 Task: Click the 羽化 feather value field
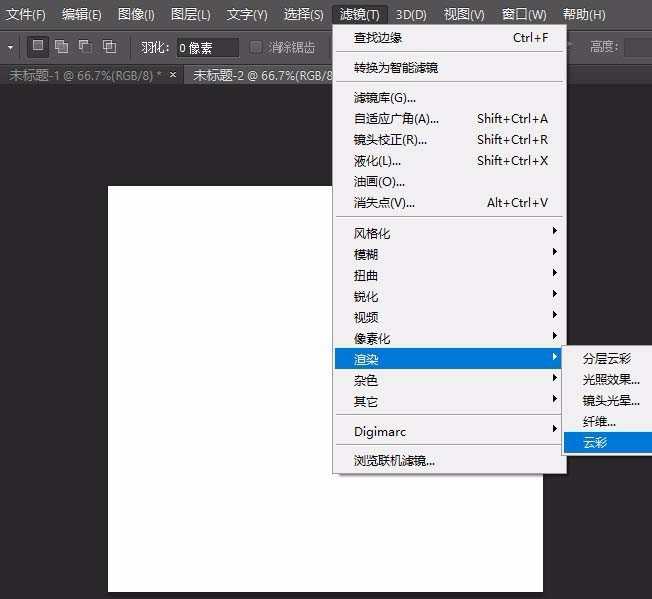click(x=207, y=47)
